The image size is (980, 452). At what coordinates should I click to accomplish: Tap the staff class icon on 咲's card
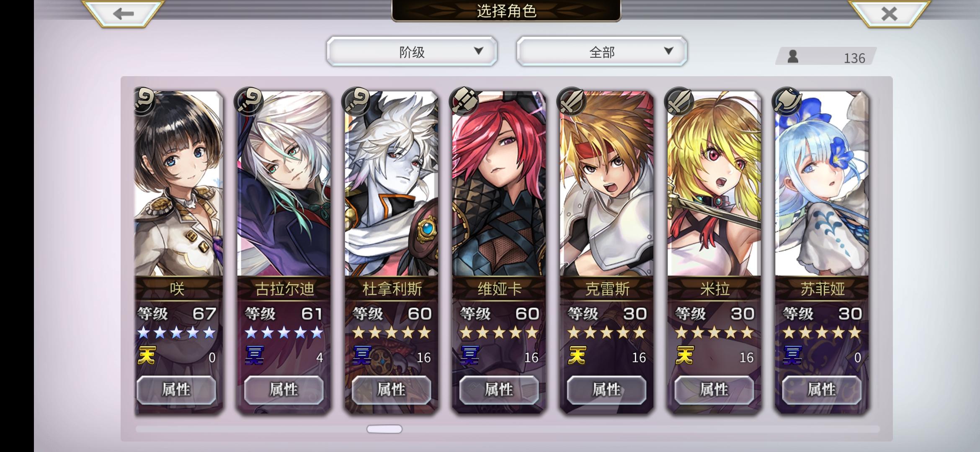[144, 101]
